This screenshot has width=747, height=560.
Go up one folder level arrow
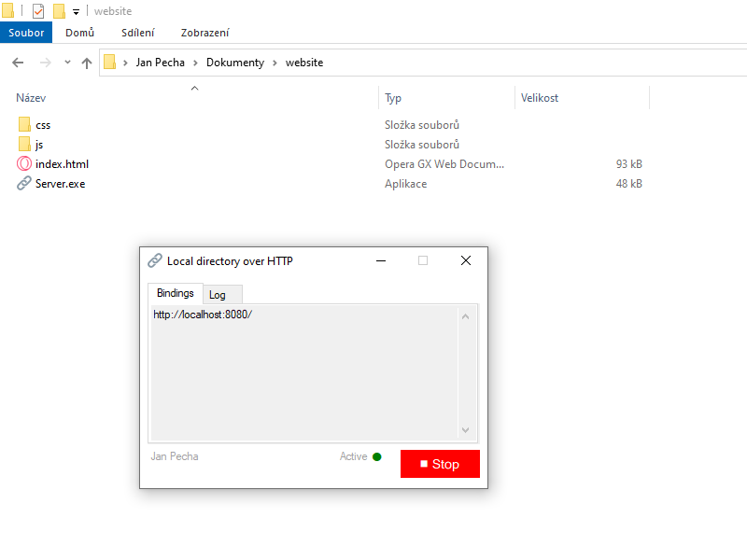click(87, 63)
